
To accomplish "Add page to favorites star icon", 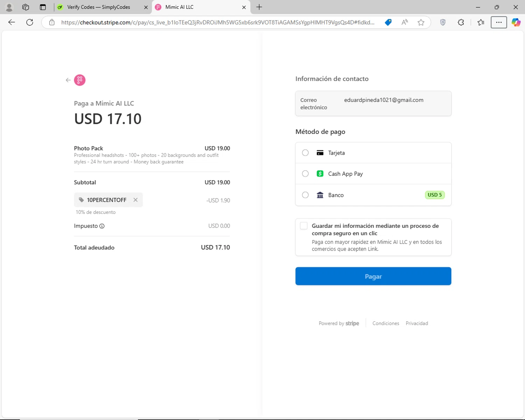I will click(421, 22).
